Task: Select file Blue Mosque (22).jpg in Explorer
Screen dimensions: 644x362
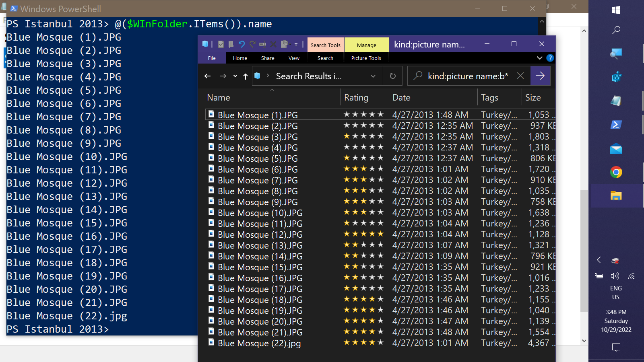Action: (259, 343)
